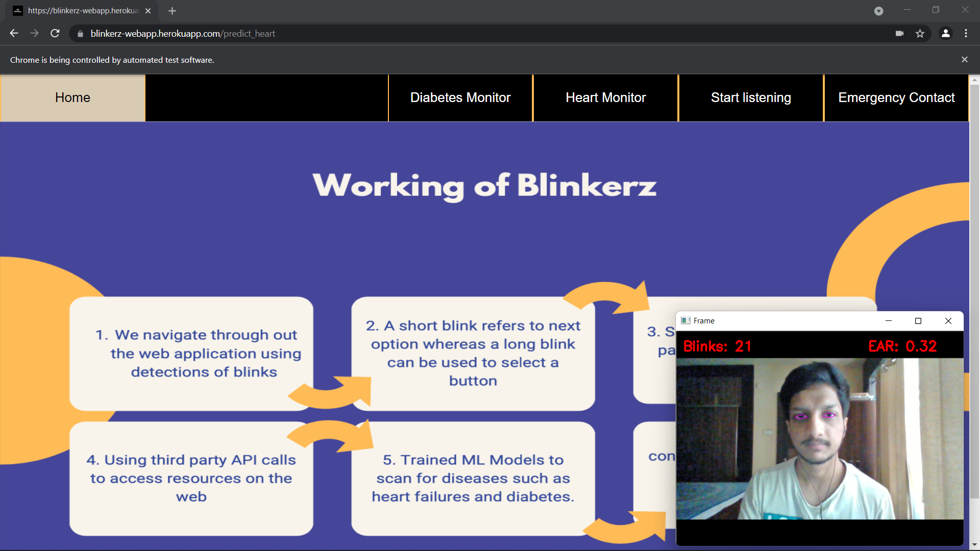Open the Chrome profile icon
Viewport: 980px width, 551px height.
point(945,34)
